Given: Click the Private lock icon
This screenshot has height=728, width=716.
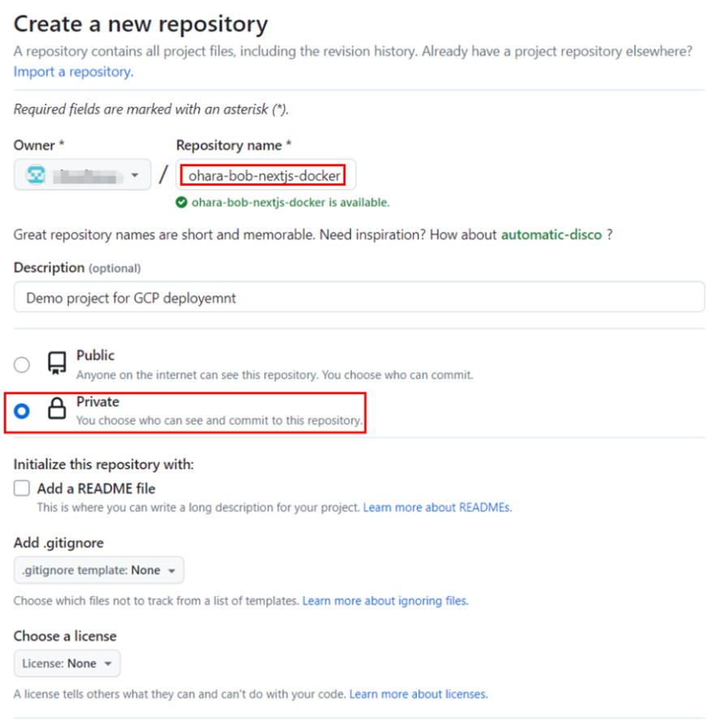Looking at the screenshot, I should click(x=57, y=409).
